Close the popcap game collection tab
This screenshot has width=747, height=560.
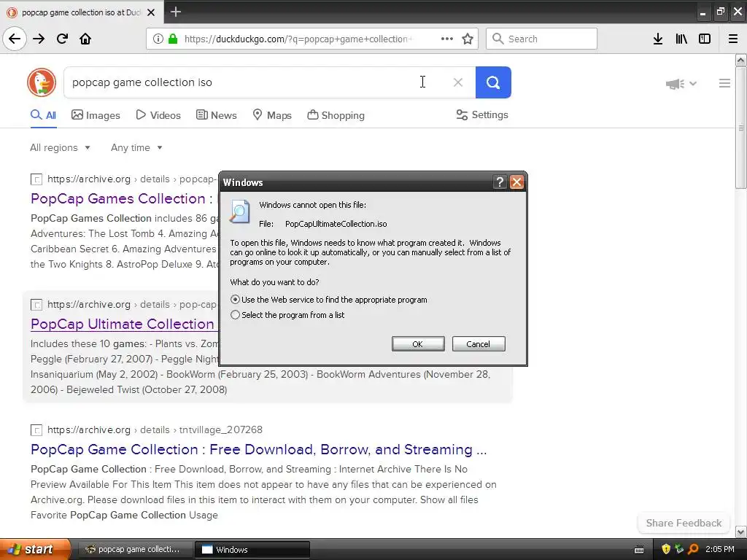coord(151,12)
